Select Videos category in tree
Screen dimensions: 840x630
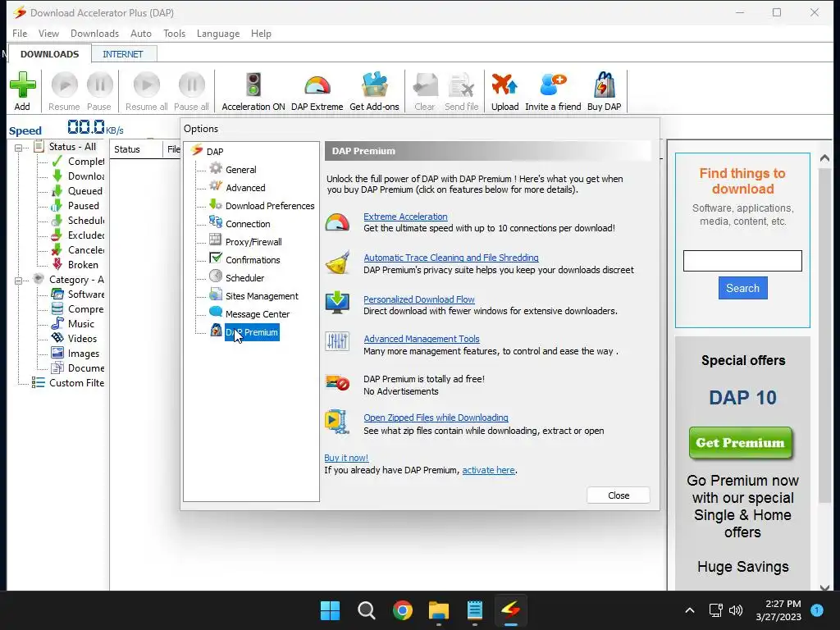[x=82, y=339]
